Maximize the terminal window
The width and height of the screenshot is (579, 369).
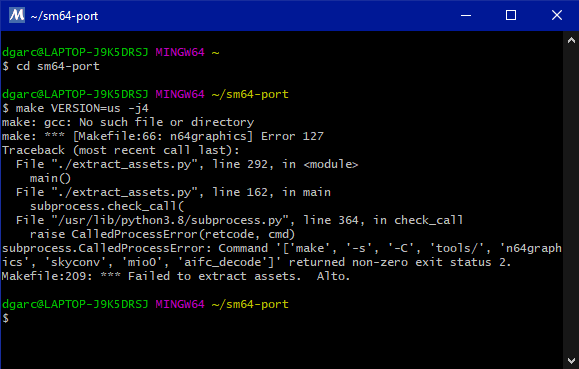[x=511, y=15]
